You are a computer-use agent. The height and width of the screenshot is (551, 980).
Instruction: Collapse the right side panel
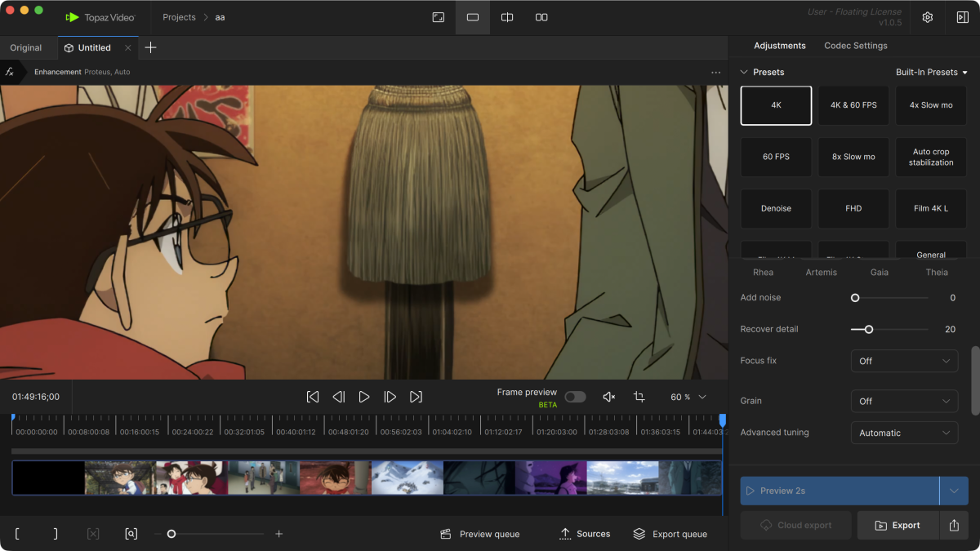[962, 17]
